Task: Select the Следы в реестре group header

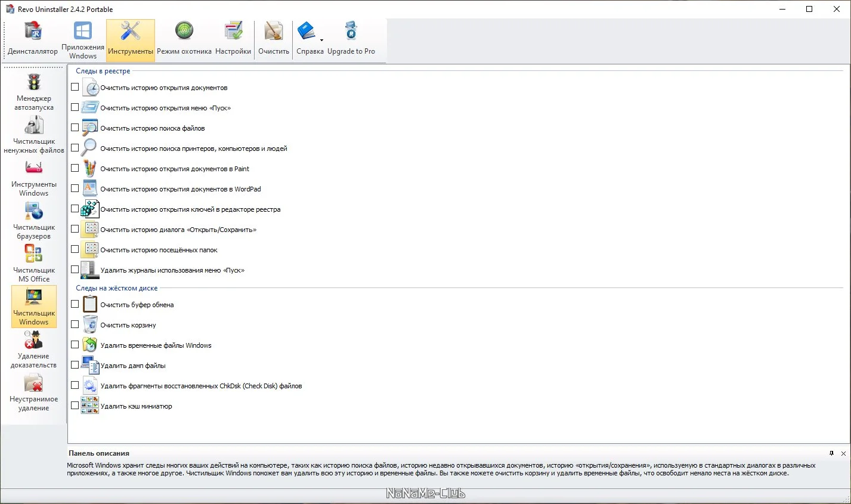Action: pyautogui.click(x=103, y=71)
